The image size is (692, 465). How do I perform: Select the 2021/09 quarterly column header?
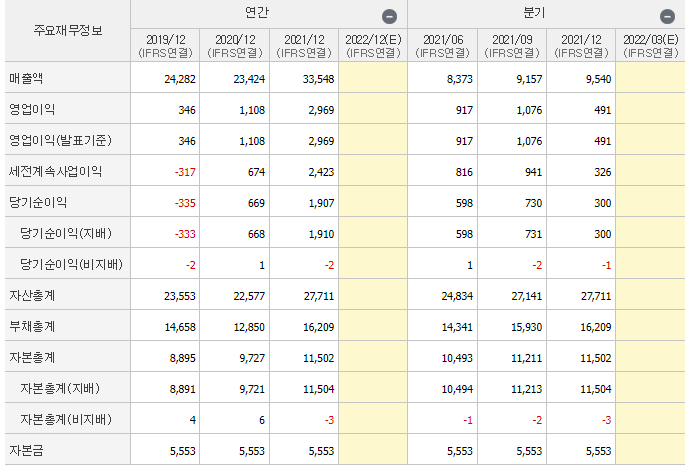(512, 45)
